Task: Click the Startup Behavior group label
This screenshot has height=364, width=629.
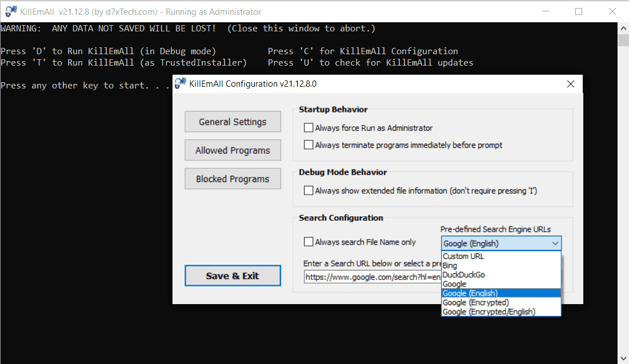Action: (x=333, y=110)
